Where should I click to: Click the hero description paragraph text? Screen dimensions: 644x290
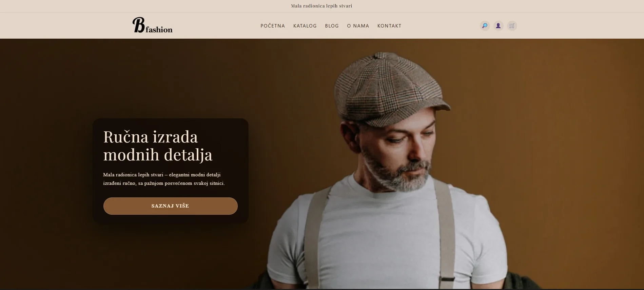pyautogui.click(x=164, y=179)
